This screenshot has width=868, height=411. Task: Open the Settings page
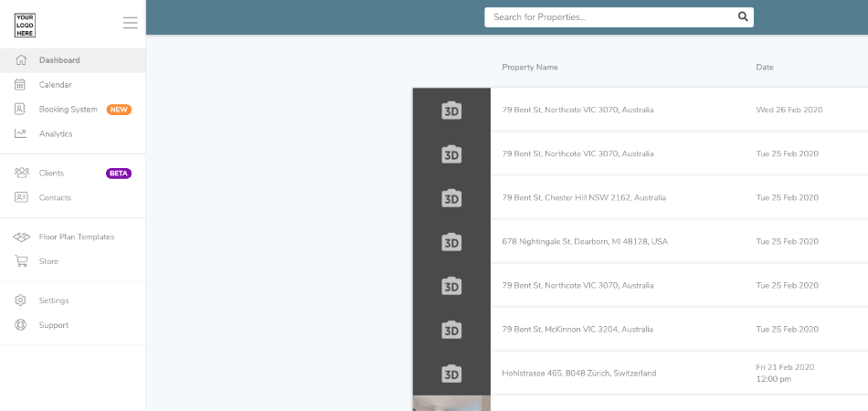click(x=72, y=300)
